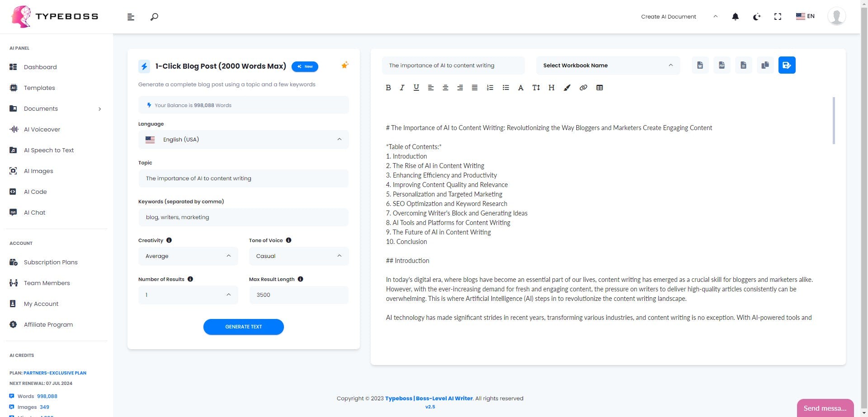The width and height of the screenshot is (868, 417).
Task: Open My Account page
Action: (x=41, y=304)
